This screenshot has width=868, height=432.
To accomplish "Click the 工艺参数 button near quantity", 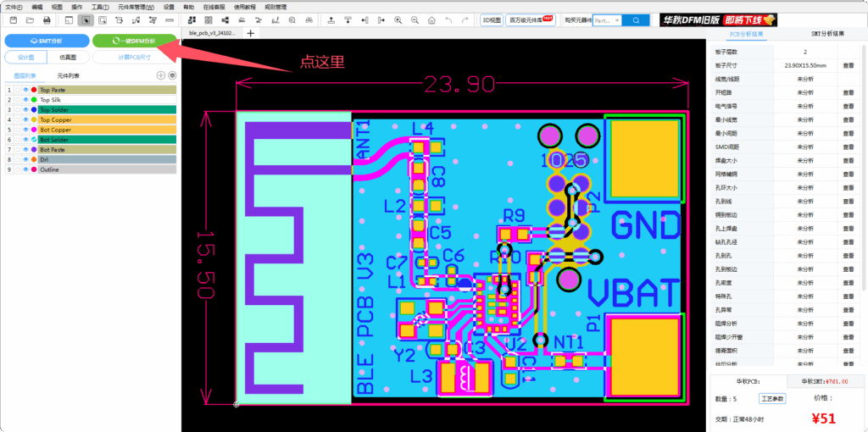I will (x=772, y=398).
